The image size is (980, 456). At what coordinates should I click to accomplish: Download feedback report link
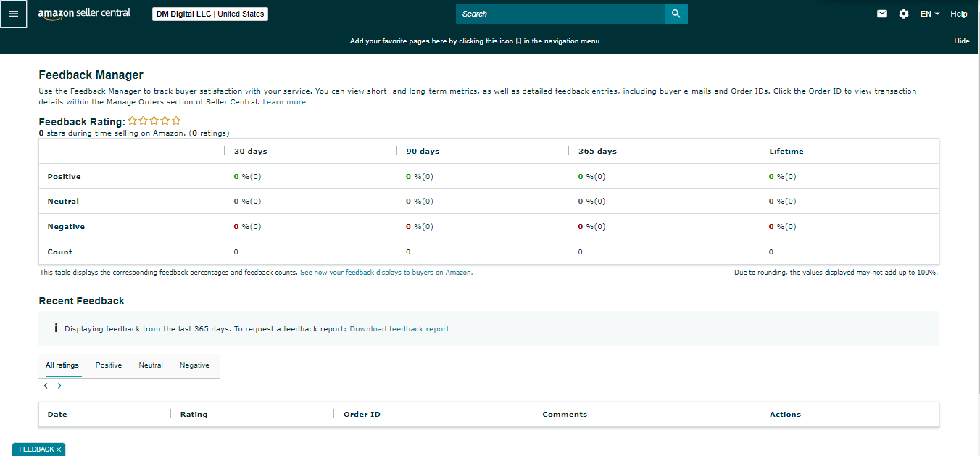point(399,329)
